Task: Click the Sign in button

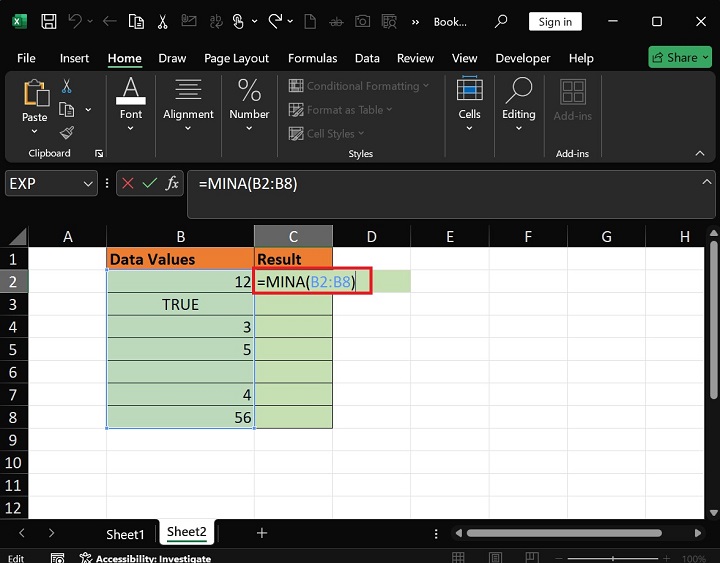Action: [555, 21]
